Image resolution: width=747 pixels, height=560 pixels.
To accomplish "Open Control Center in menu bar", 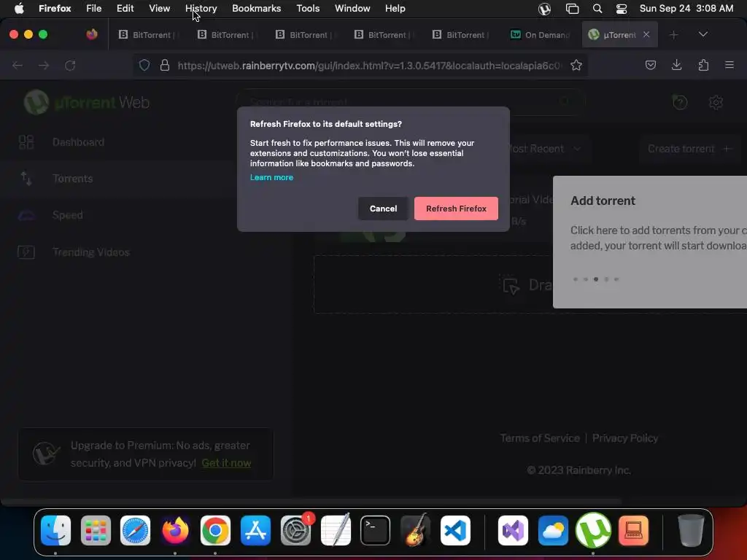I will pyautogui.click(x=622, y=9).
